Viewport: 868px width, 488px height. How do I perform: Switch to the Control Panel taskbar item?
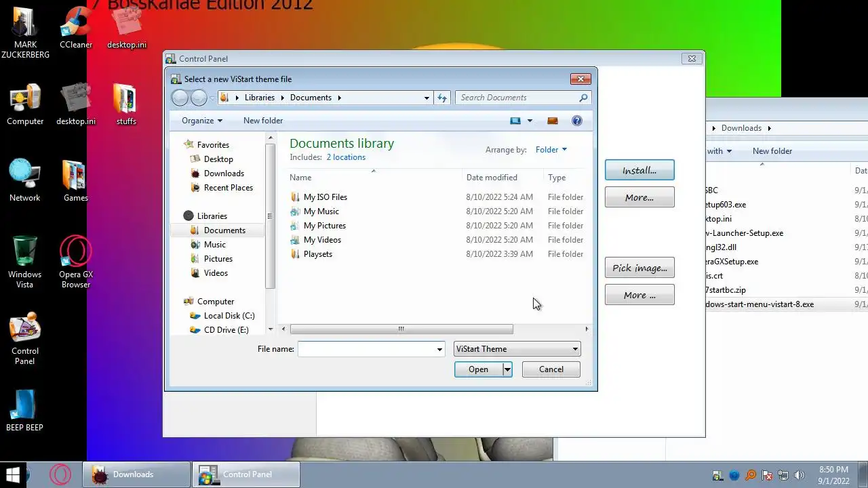246,474
